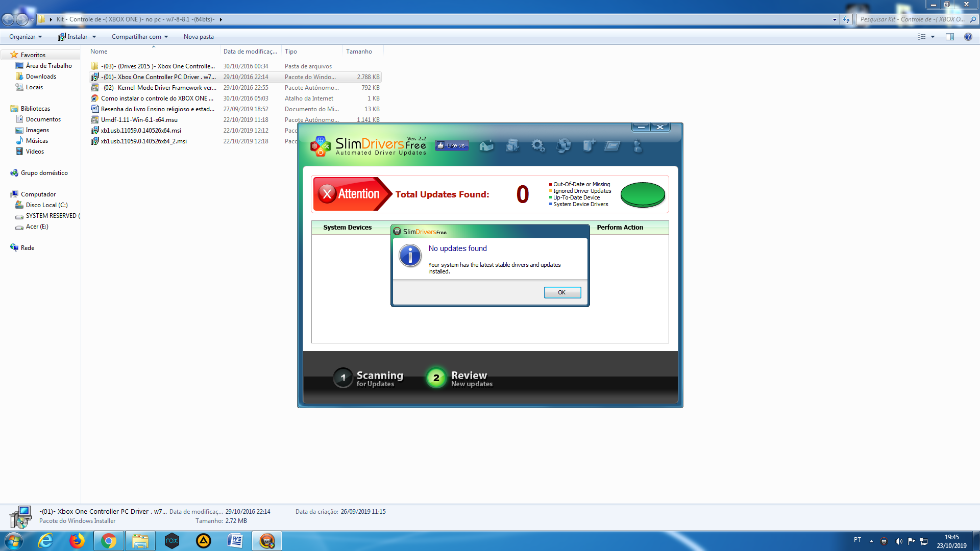
Task: Open the SlimDrivers support person icon
Action: point(638,146)
